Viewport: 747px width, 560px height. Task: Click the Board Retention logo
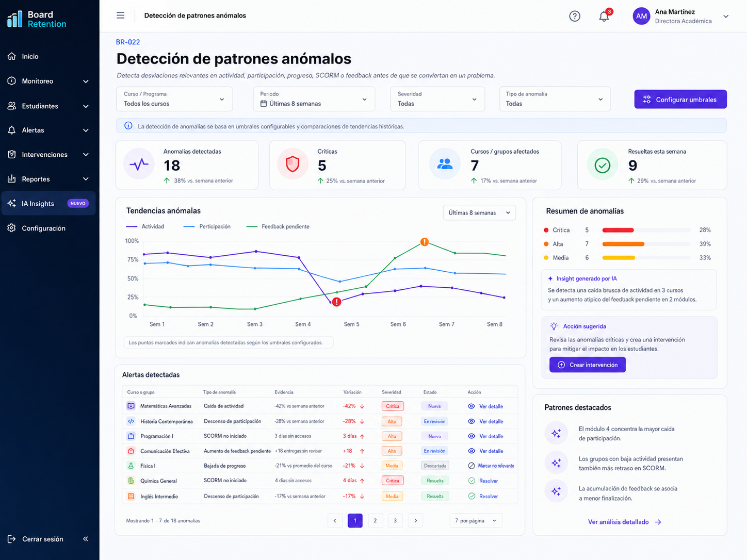(37, 19)
